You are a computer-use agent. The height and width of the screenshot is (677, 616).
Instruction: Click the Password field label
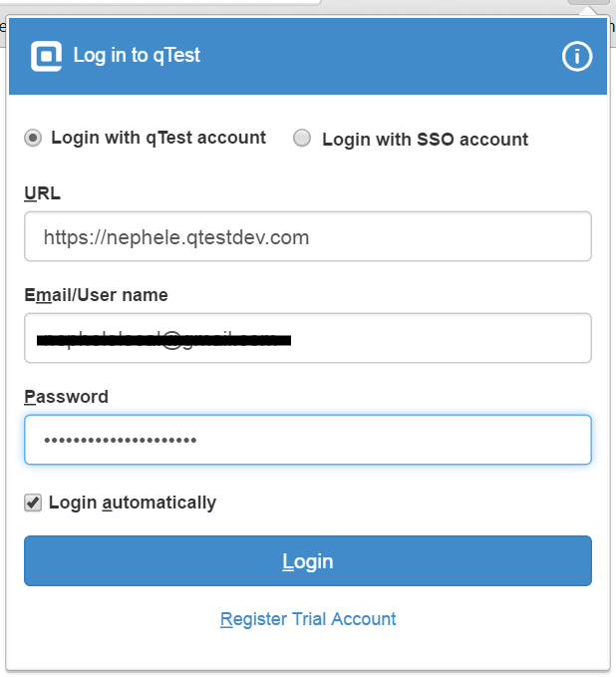click(66, 397)
